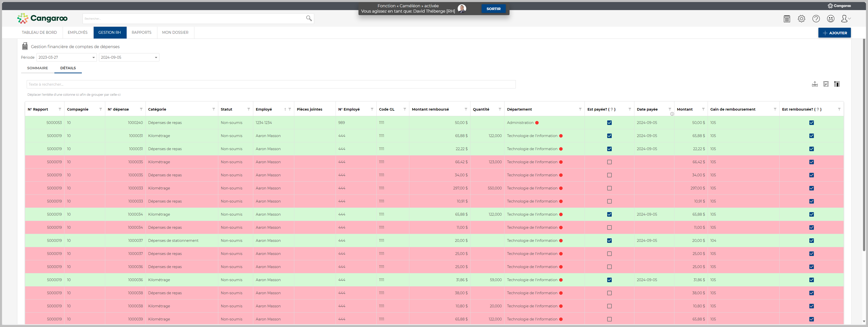Open the column chooser icon
Image resolution: width=868 pixels, height=327 pixels.
pos(837,84)
